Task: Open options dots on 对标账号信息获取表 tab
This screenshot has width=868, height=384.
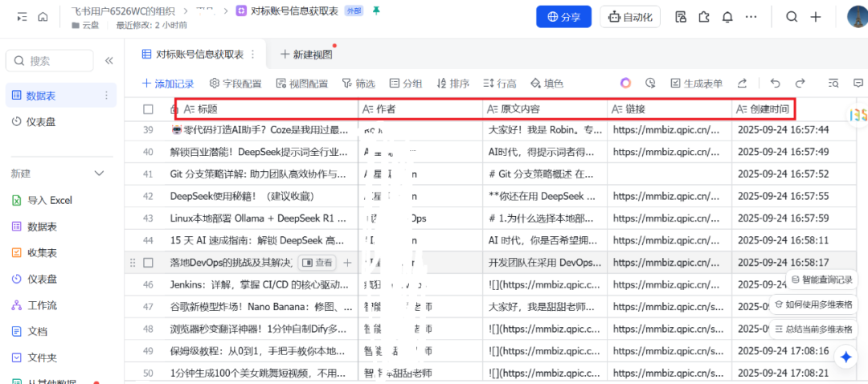Action: 253,54
